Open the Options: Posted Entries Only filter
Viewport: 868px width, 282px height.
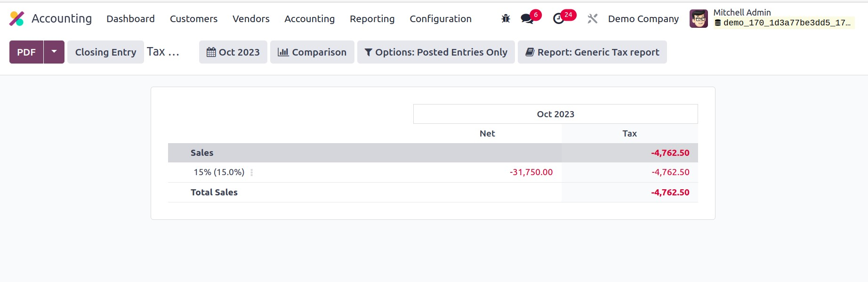tap(436, 52)
